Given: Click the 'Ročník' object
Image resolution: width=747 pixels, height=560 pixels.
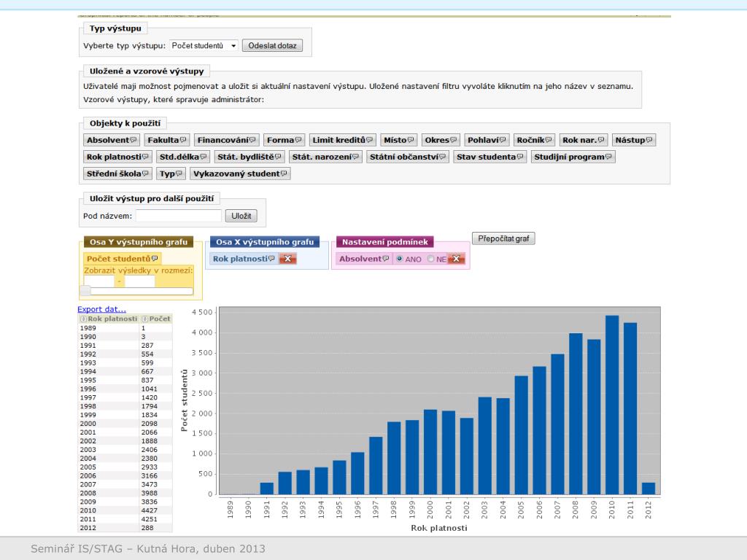Looking at the screenshot, I should [534, 140].
